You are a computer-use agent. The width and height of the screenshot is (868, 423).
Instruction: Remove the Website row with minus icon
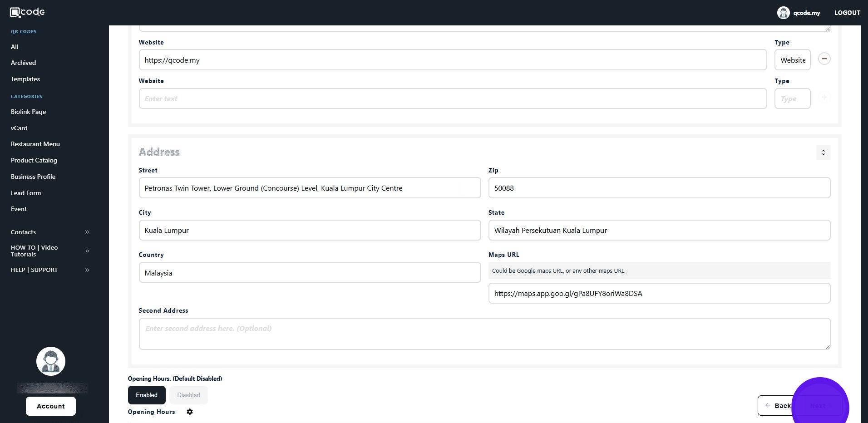pos(824,59)
